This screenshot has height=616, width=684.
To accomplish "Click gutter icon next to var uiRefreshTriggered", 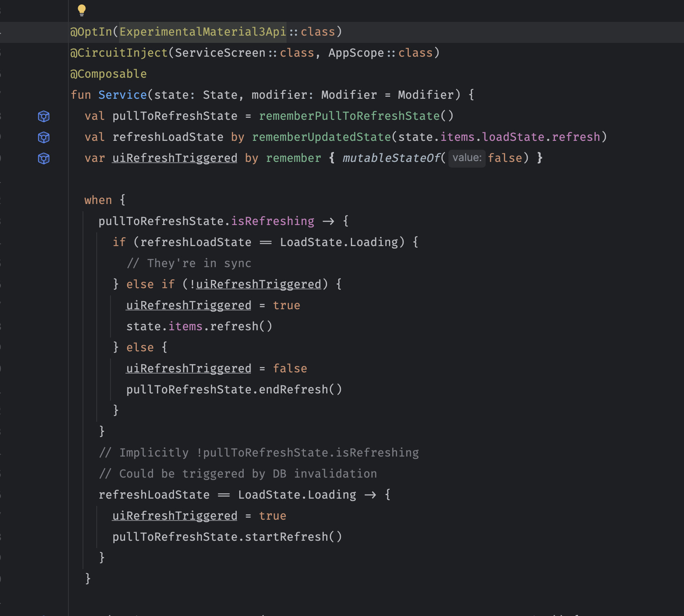I will (44, 159).
